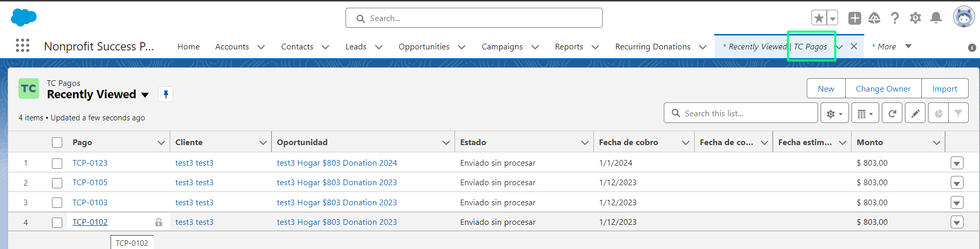Screen dimensions: 980x249
Task: Open row actions for TCP-0105
Action: click(x=957, y=183)
